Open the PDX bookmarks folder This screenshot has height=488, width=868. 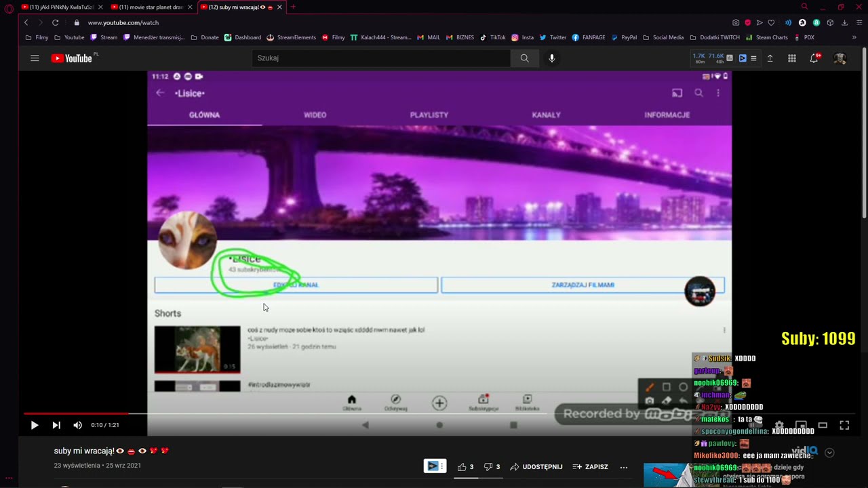click(x=804, y=37)
